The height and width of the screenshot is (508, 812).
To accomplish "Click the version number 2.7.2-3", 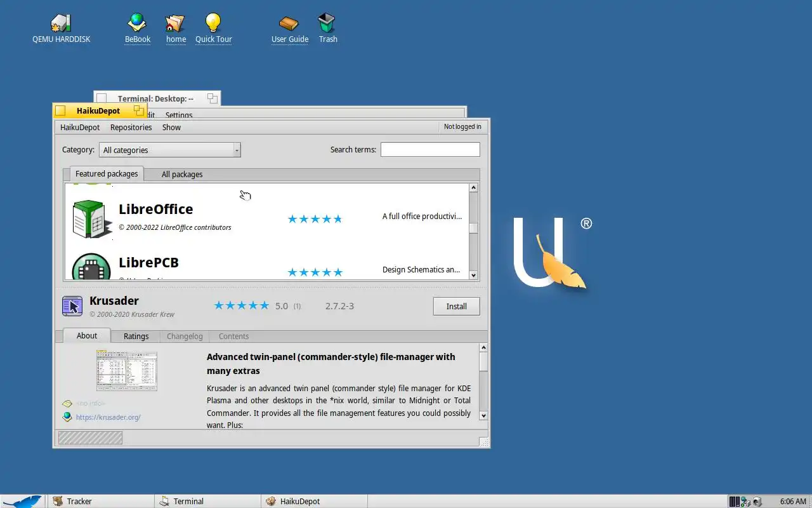I will click(x=339, y=306).
